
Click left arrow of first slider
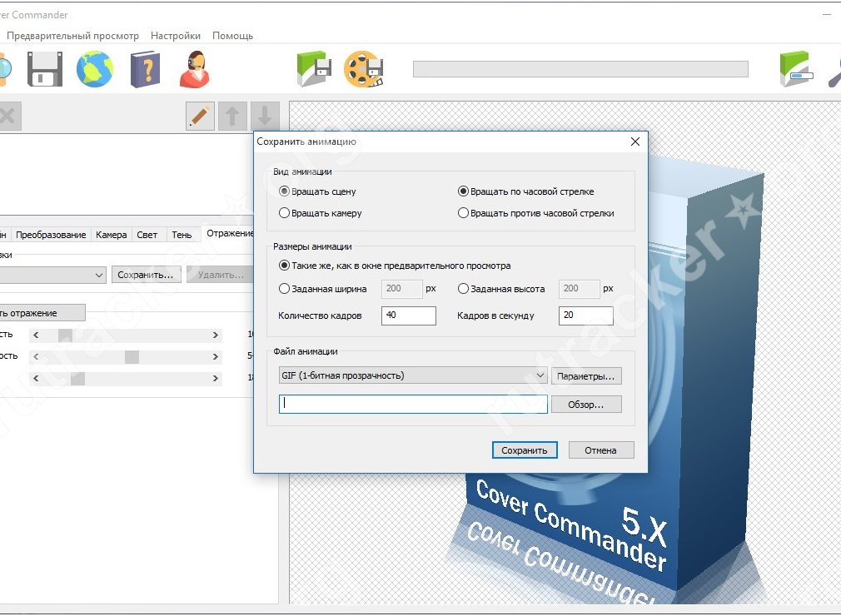36,335
